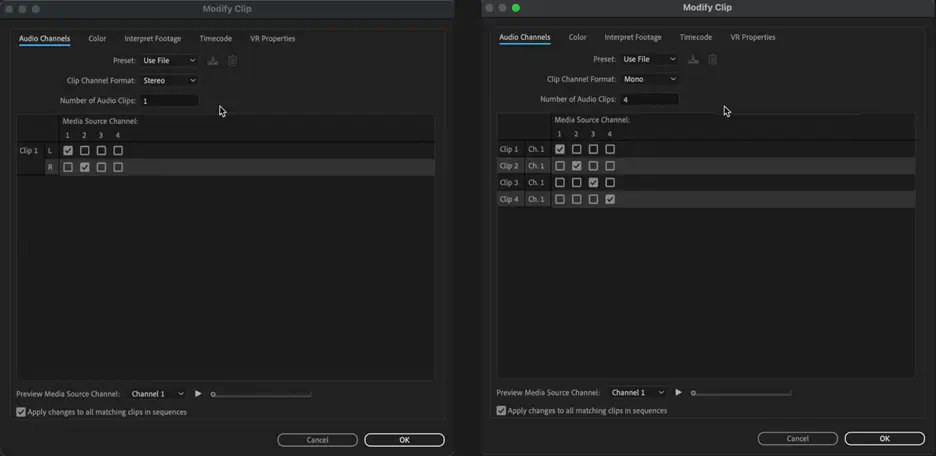936x456 pixels.
Task: Disable Apply changes checkbox in Mono dialog
Action: (501, 411)
